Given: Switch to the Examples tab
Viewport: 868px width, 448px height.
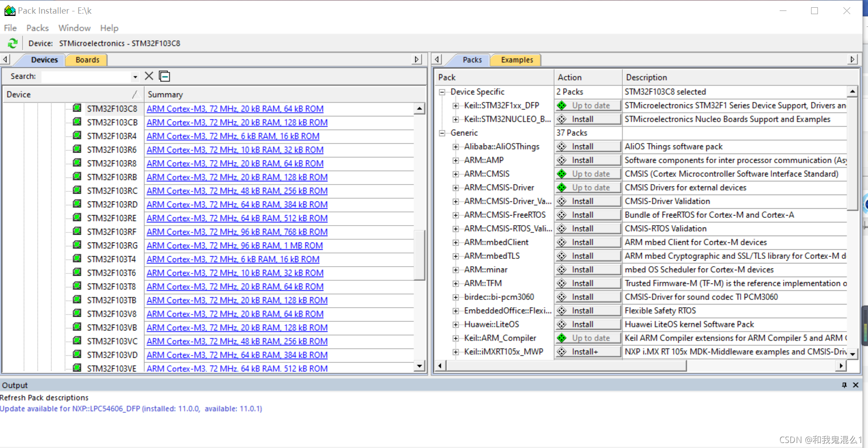Looking at the screenshot, I should coord(516,60).
